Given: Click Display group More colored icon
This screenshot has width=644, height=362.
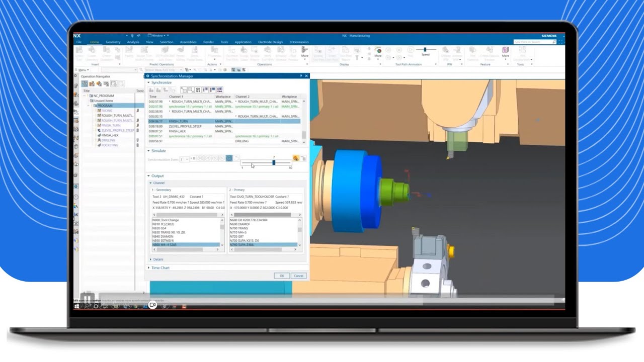Looking at the screenshot, I should pos(378,50).
